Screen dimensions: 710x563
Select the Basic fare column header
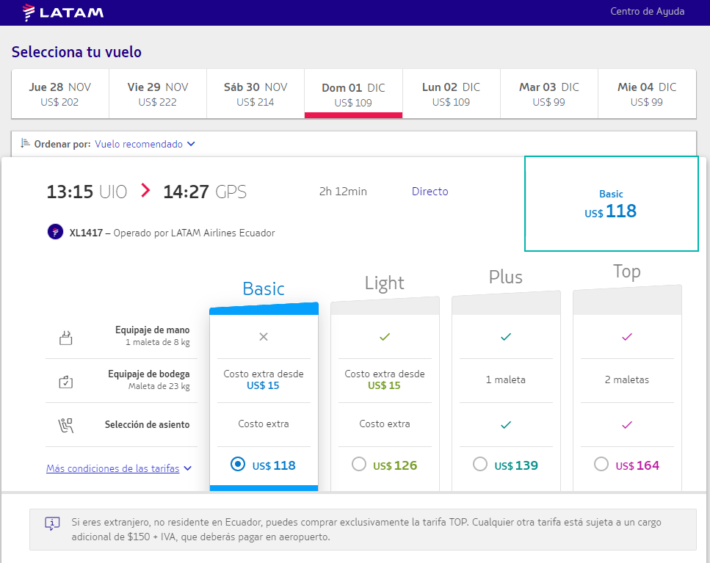point(264,289)
